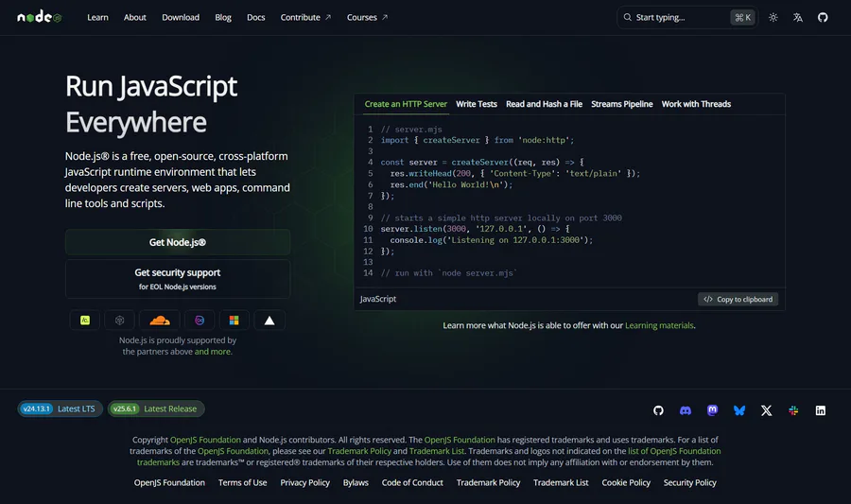Image resolution: width=851 pixels, height=504 pixels.
Task: Open the Courses external link
Action: pyautogui.click(x=368, y=17)
